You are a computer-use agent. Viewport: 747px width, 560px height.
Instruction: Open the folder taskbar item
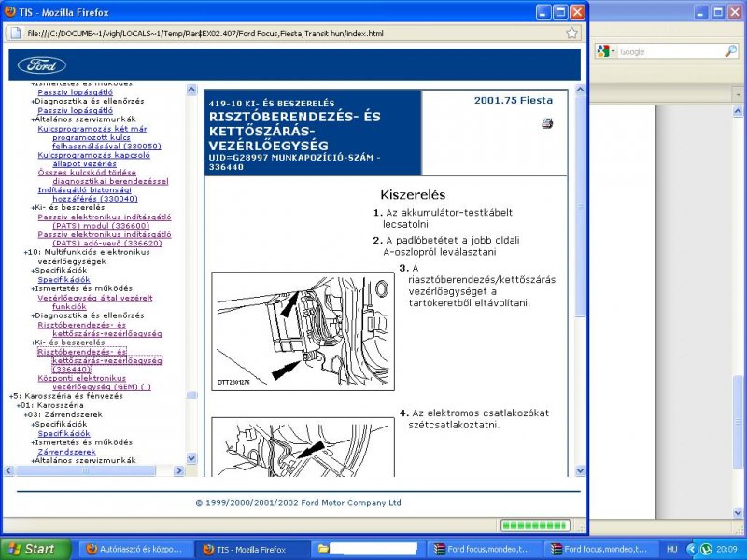[368, 549]
